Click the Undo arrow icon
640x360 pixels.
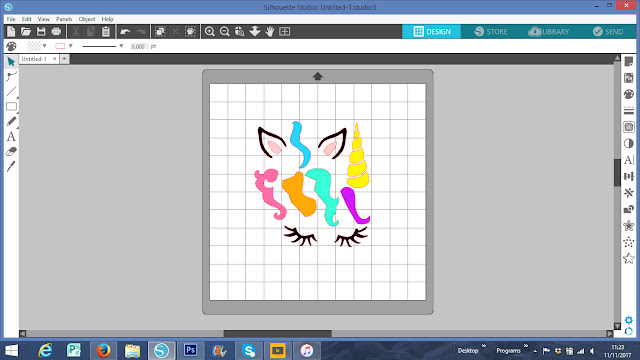[x=125, y=31]
